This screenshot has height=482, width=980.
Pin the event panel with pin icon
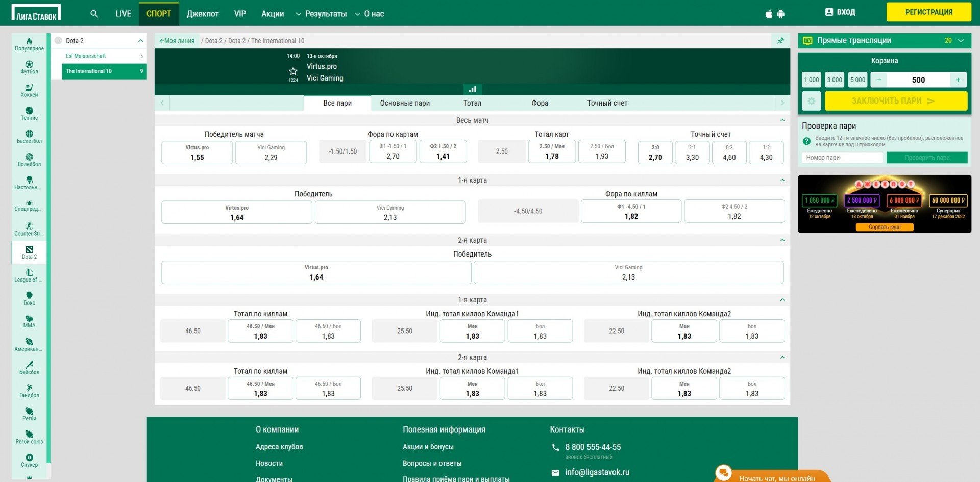tap(780, 40)
